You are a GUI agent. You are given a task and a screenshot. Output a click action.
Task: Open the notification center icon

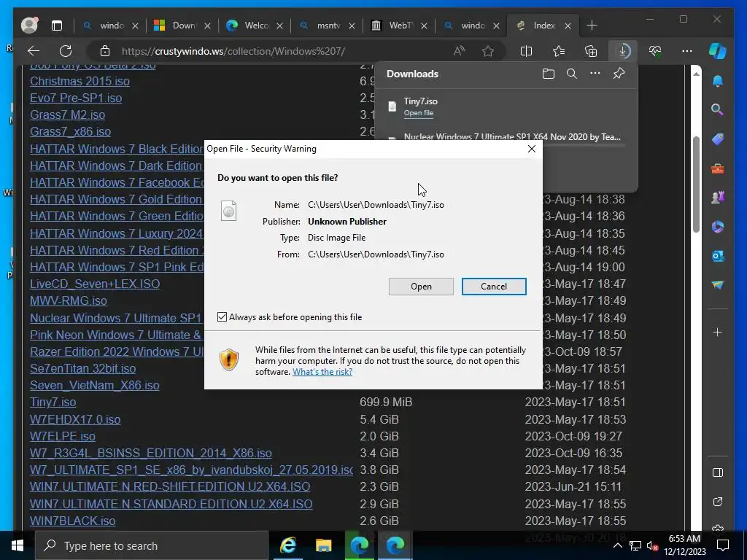click(x=723, y=545)
